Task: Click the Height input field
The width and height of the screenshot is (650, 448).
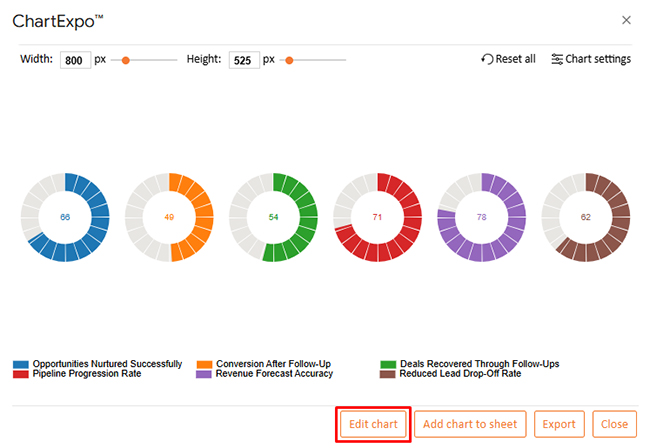Action: 244,60
